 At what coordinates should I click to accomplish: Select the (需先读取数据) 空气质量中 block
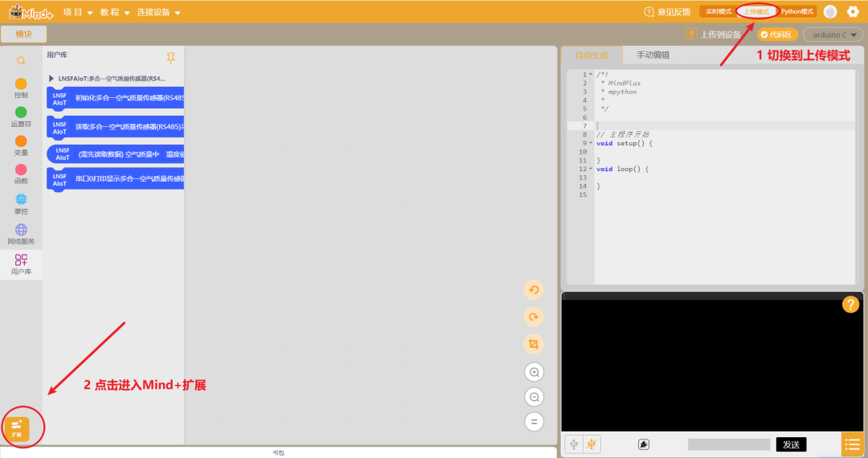pos(115,154)
